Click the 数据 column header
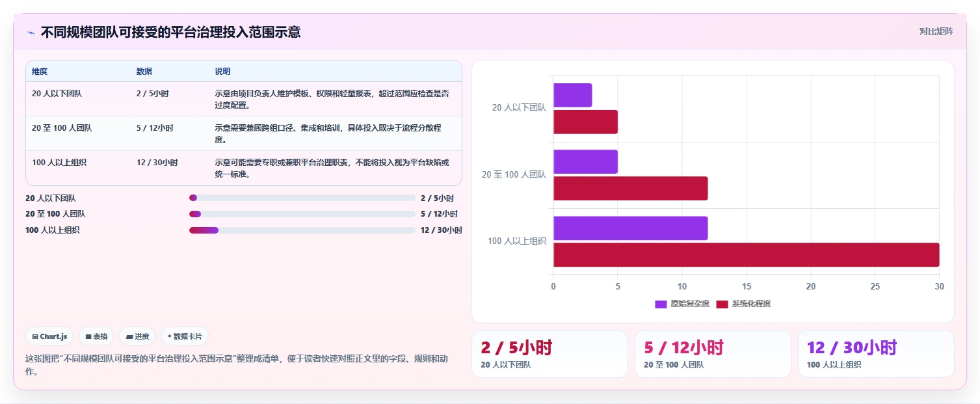 coord(144,72)
